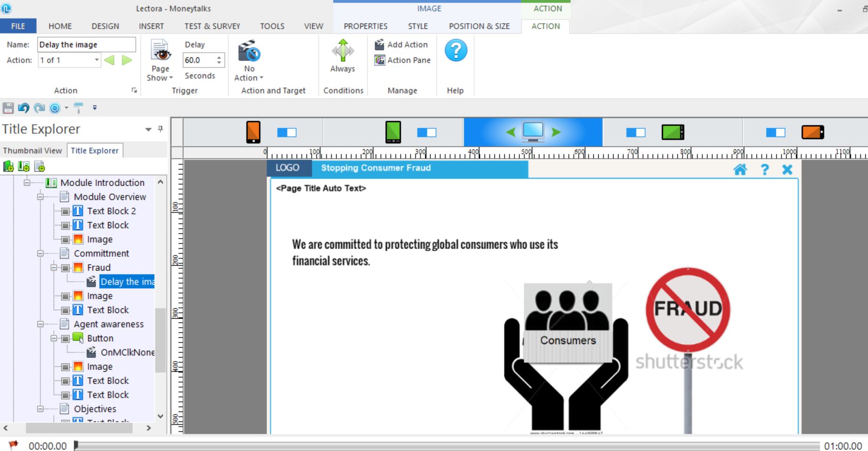Collapse the Committment page node

[41, 253]
